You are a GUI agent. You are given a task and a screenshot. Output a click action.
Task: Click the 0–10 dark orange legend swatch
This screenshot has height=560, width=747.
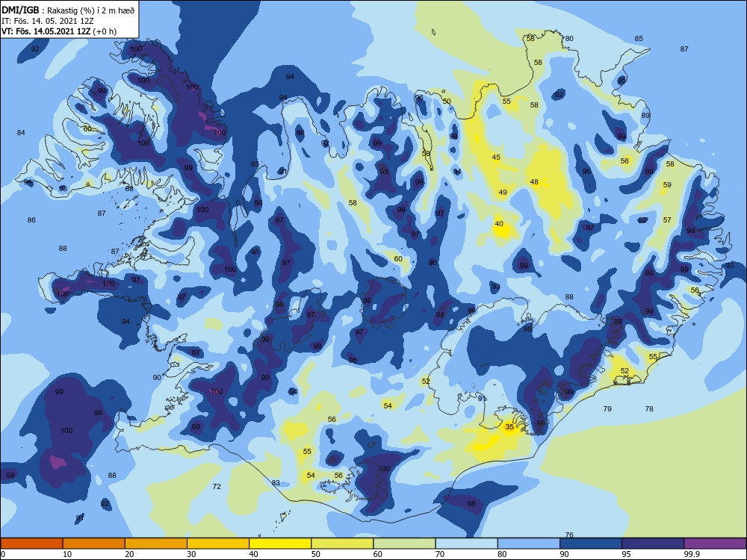pyautogui.click(x=31, y=544)
